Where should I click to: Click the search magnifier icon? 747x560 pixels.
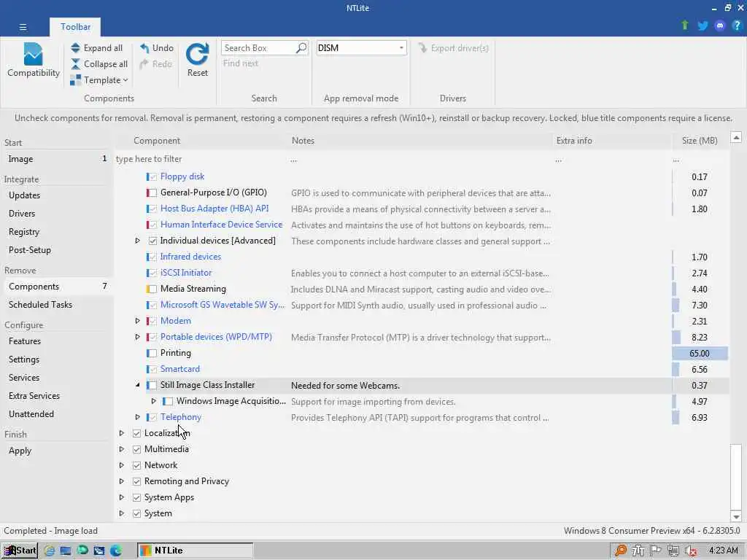[x=301, y=47]
